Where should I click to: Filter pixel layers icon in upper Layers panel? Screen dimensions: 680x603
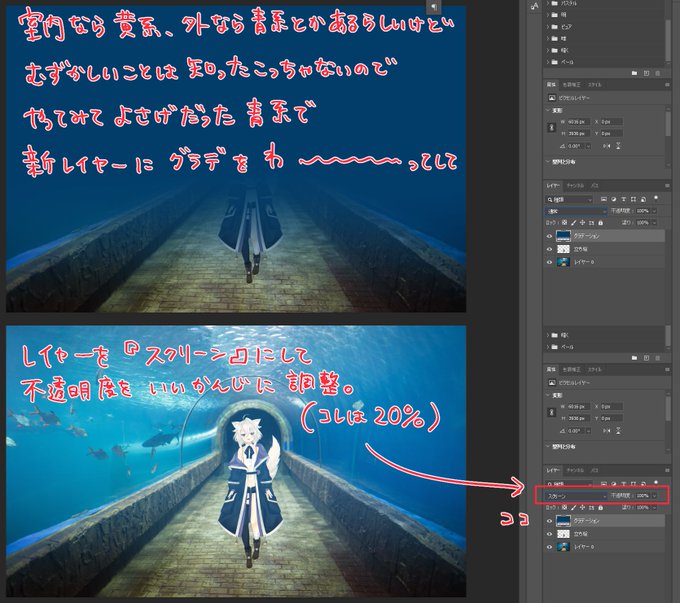[603, 199]
